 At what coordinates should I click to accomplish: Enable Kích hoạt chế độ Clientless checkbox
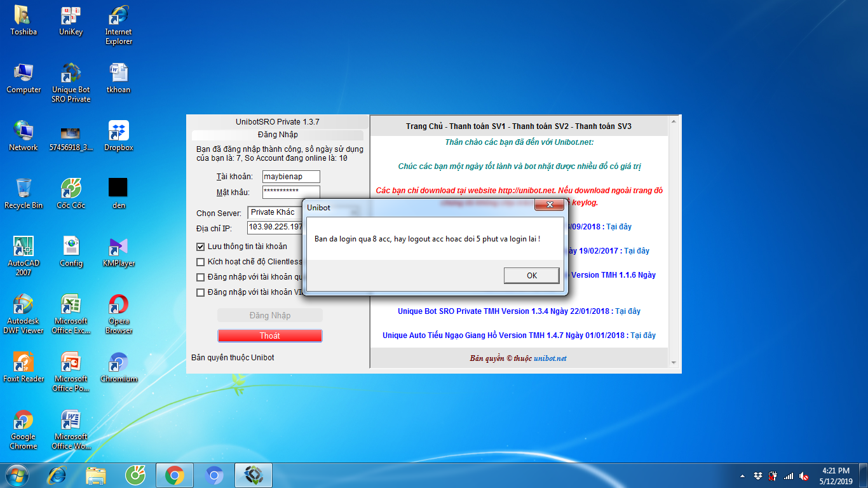(x=201, y=262)
